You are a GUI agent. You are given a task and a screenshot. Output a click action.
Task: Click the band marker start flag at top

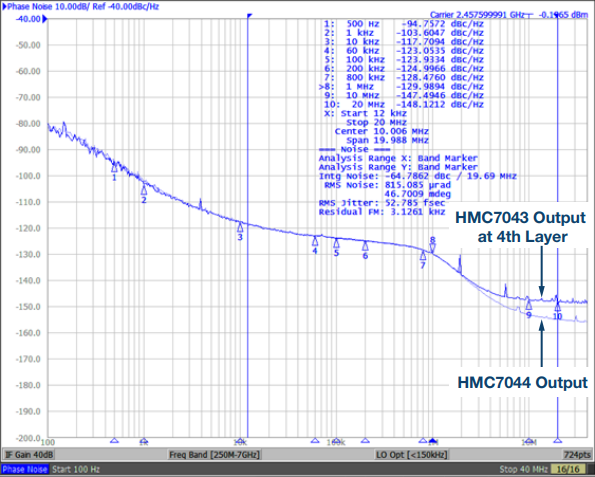pos(249,16)
